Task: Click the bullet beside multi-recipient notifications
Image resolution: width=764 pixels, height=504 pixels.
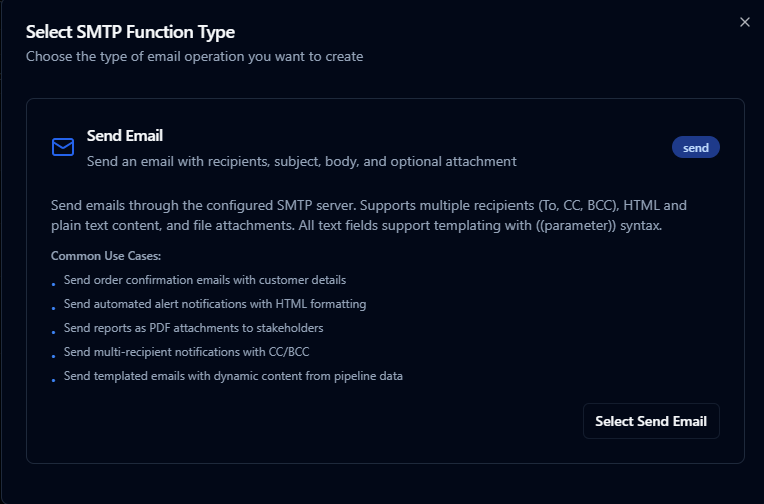Action: pyautogui.click(x=53, y=356)
